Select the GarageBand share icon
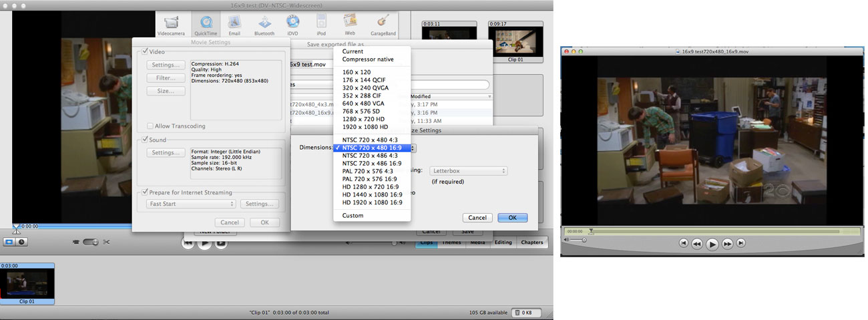The height and width of the screenshot is (320, 868). pos(383,25)
